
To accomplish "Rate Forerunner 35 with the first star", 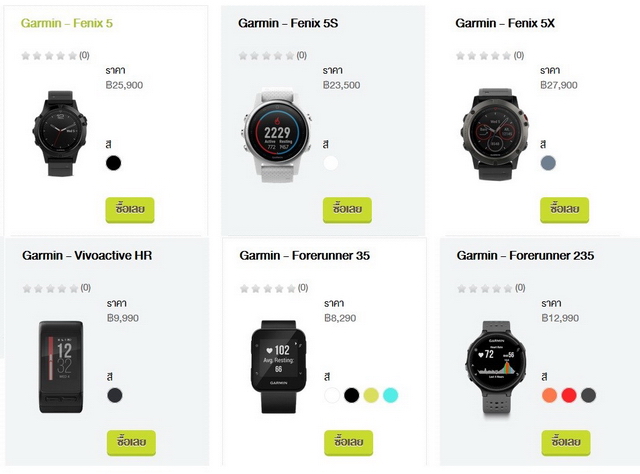I will [x=244, y=289].
